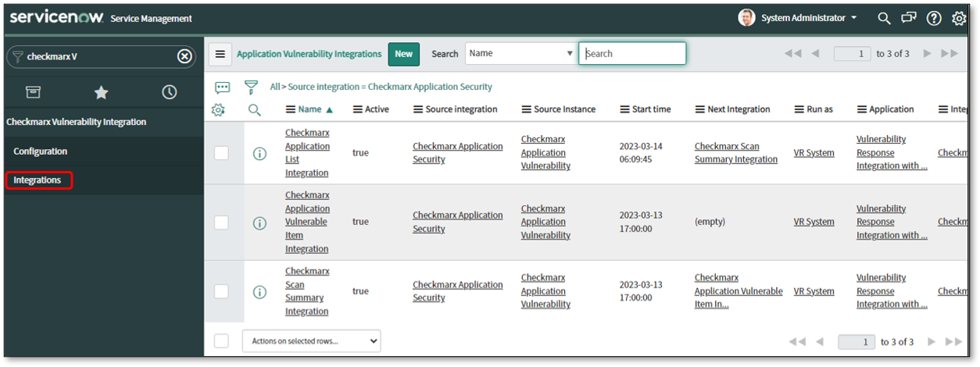
Task: Toggle the select-all checkbox at list bottom
Action: click(222, 341)
